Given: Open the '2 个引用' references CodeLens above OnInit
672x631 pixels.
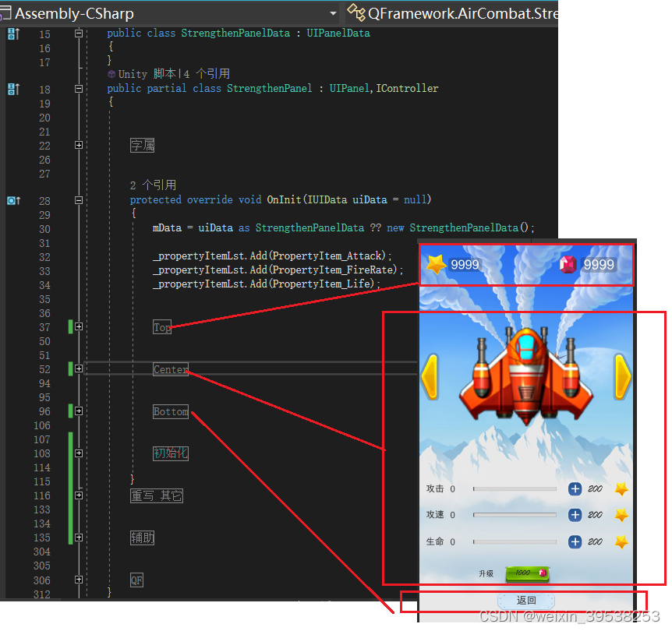Looking at the screenshot, I should pos(153,185).
